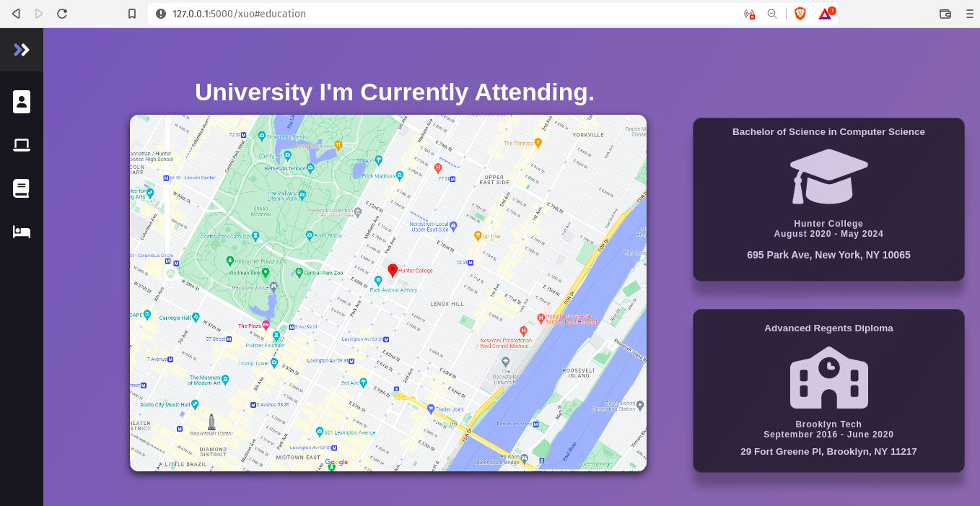This screenshot has height=506, width=980.
Task: Open the blocked autoplay indicator in address bar
Action: tap(749, 14)
